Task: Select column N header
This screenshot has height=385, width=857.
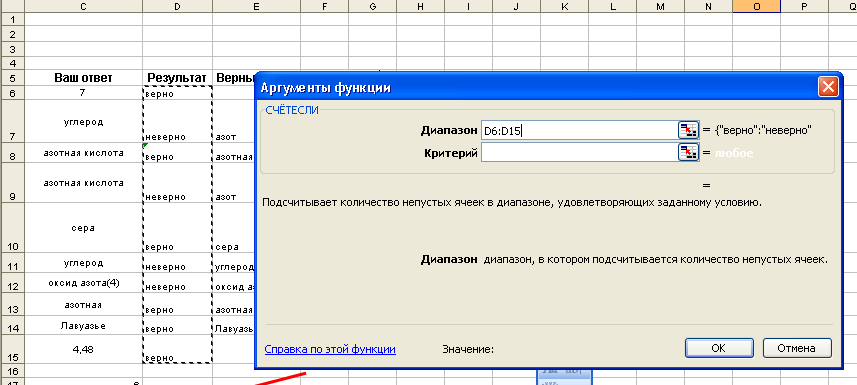Action: pyautogui.click(x=709, y=6)
